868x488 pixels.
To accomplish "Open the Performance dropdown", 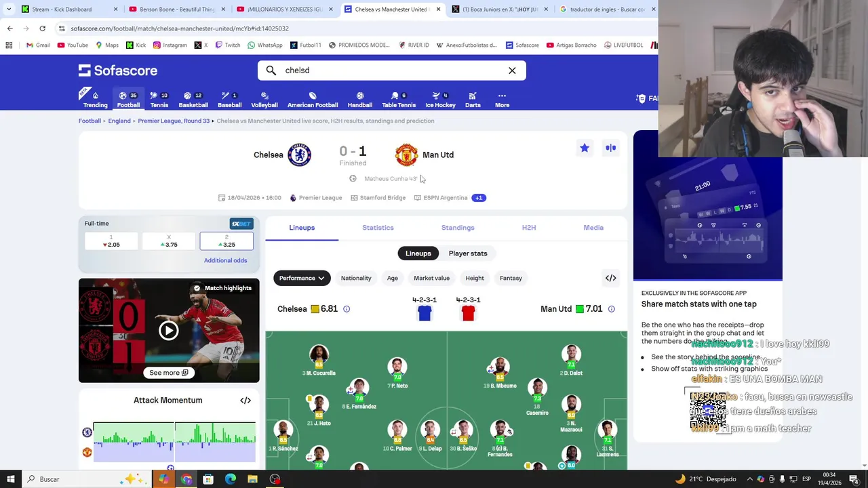I will pos(302,278).
